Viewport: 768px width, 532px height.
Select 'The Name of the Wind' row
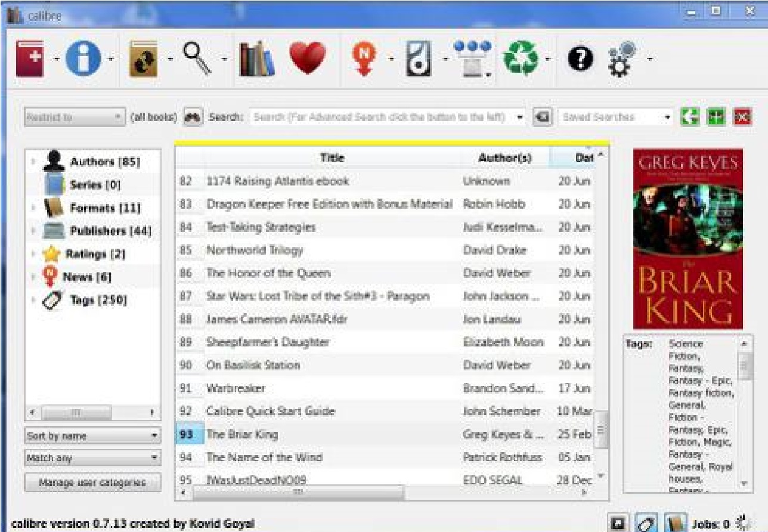[385, 457]
